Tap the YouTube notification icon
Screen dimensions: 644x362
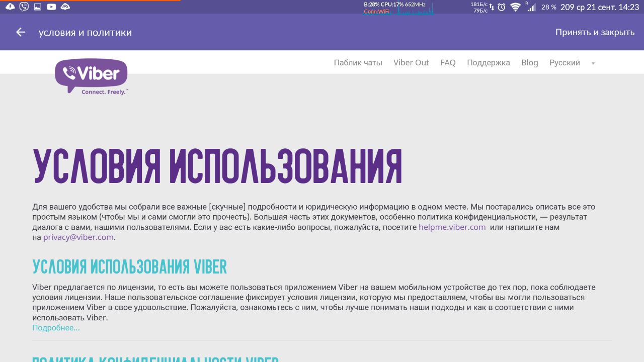[x=51, y=7]
